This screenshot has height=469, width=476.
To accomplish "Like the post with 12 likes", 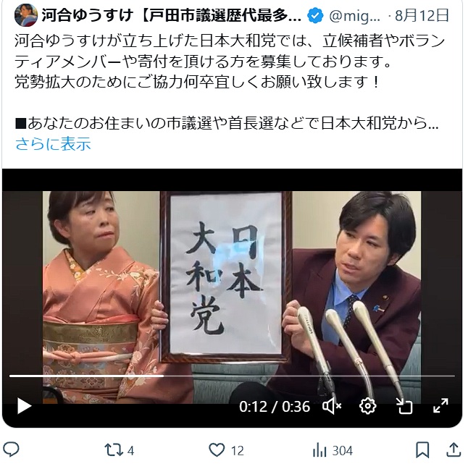I will tap(226, 450).
